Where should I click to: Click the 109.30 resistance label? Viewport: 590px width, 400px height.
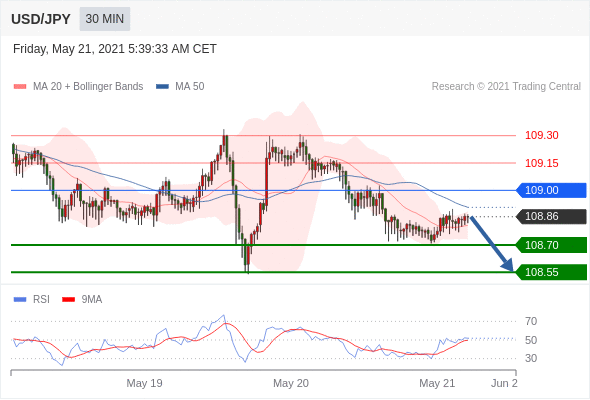[x=541, y=135]
